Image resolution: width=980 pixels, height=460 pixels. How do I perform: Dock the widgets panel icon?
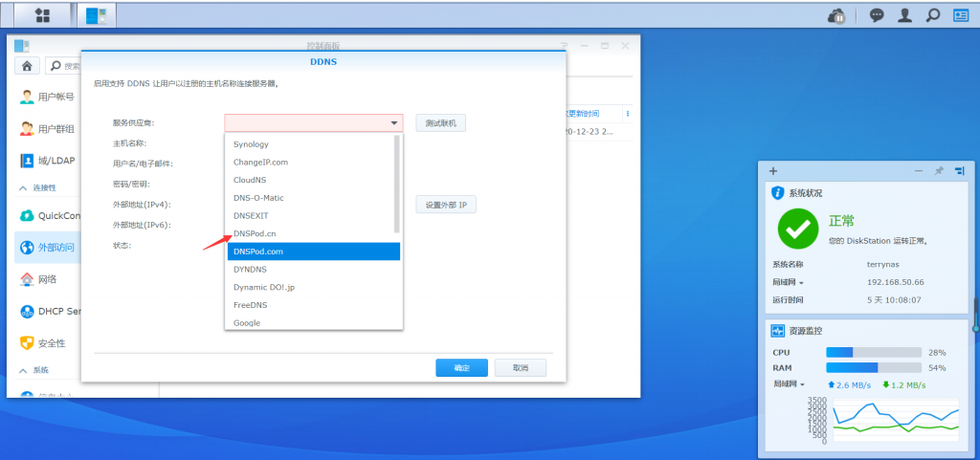tap(959, 170)
